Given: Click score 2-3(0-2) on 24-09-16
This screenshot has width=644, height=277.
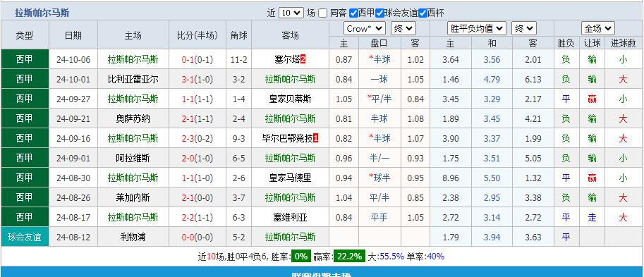Looking at the screenshot, I should point(197,138).
